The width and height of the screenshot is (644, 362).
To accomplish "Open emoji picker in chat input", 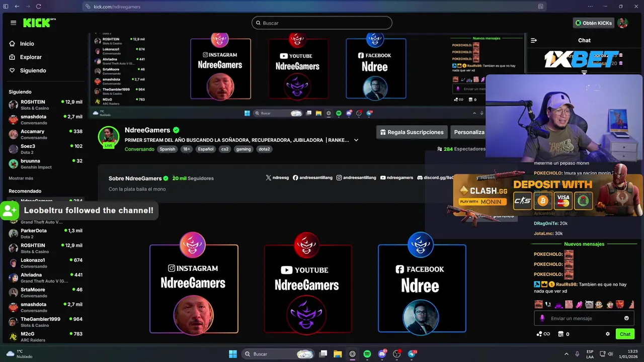I will pos(626,318).
